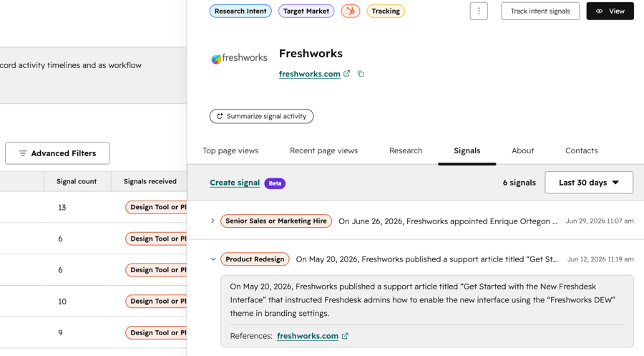Click the Design Tool tag in row with 13
This screenshot has width=644, height=356.
click(x=157, y=207)
